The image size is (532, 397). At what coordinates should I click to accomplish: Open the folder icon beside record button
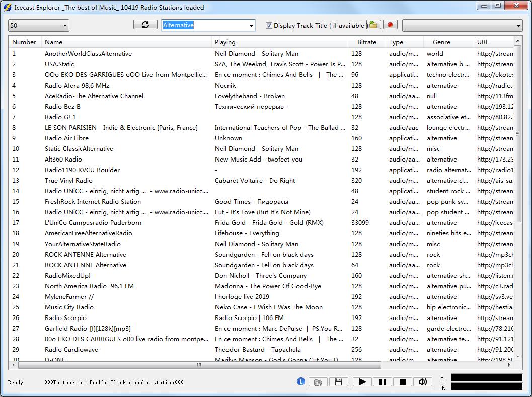click(373, 25)
